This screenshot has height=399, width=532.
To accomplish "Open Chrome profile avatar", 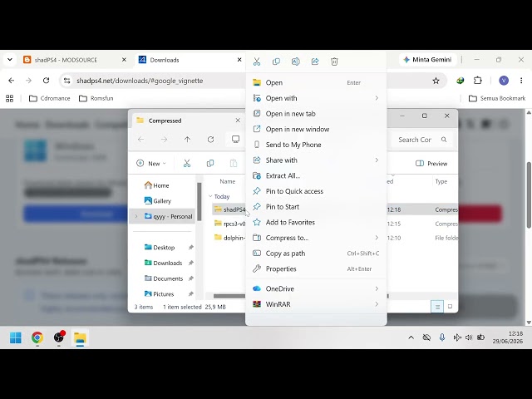I will click(x=504, y=81).
